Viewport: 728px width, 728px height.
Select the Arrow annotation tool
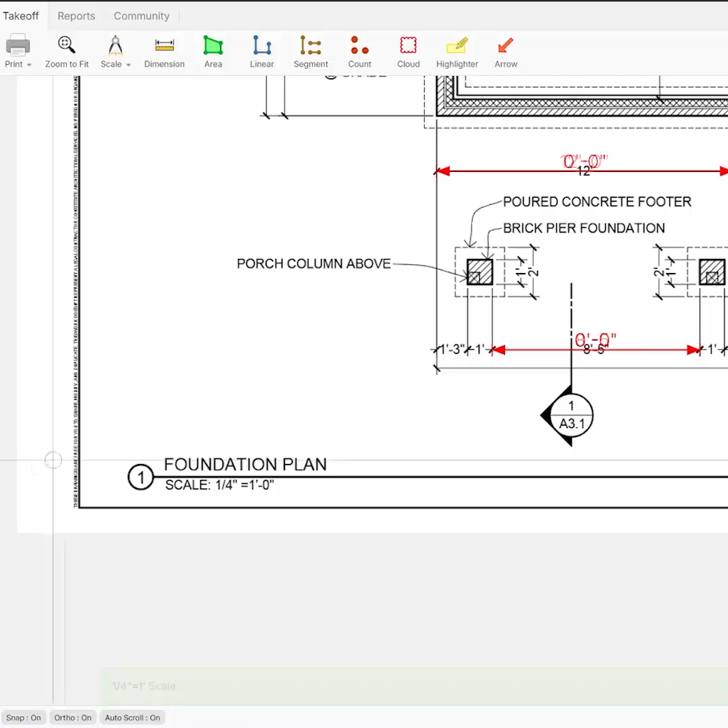[506, 52]
